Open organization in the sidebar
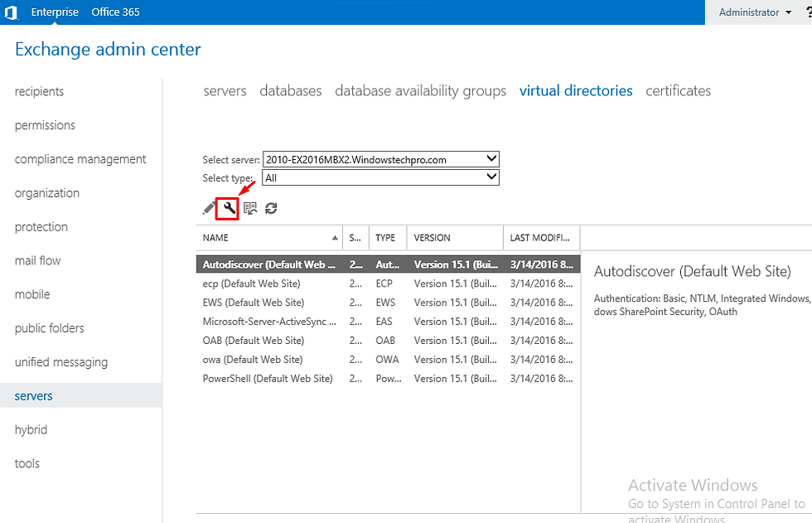812x523 pixels. click(x=47, y=193)
